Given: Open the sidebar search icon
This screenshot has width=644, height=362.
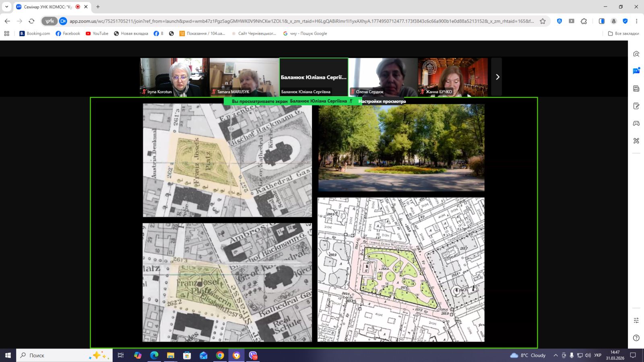Looking at the screenshot, I should point(636,54).
